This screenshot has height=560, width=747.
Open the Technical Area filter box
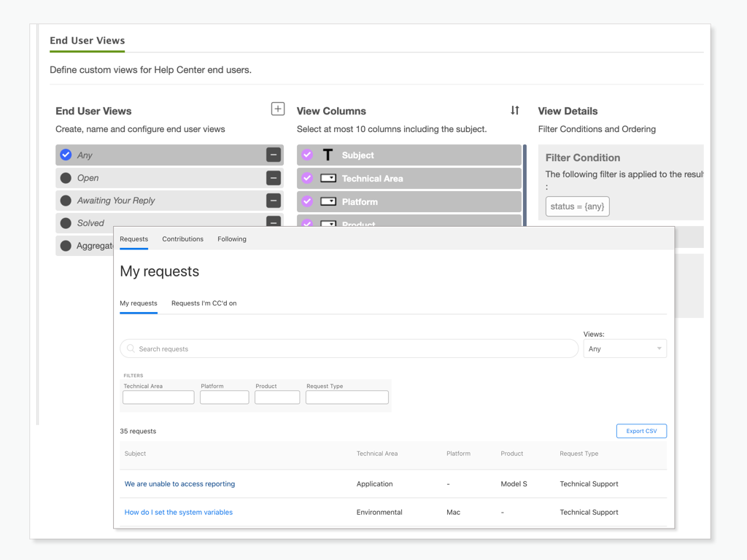tap(158, 397)
